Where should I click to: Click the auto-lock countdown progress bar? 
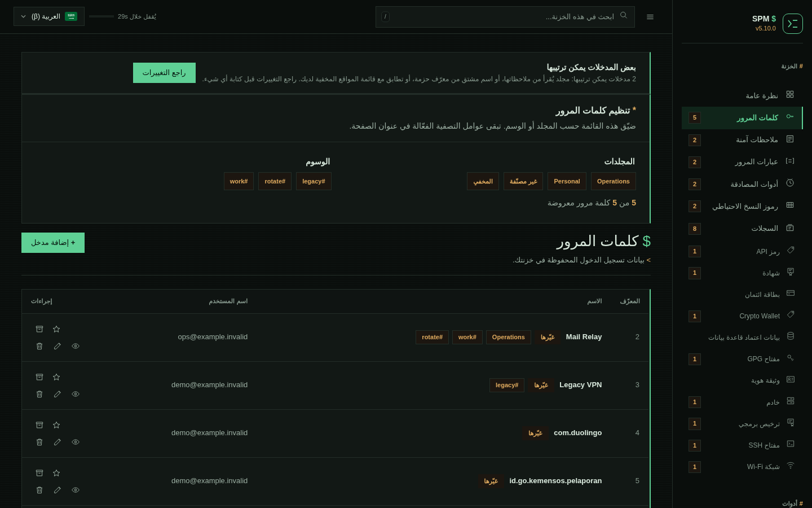(101, 16)
